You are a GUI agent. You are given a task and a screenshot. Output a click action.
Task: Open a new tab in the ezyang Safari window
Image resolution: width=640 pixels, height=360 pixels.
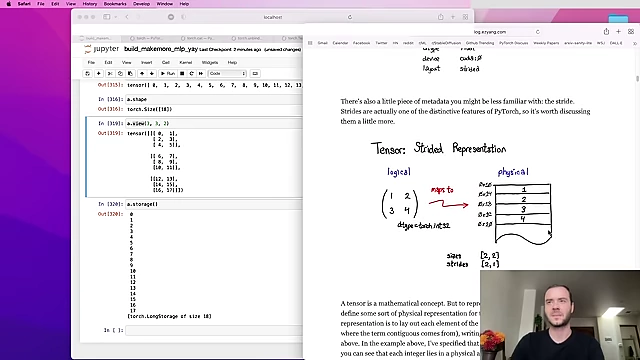tap(618, 32)
